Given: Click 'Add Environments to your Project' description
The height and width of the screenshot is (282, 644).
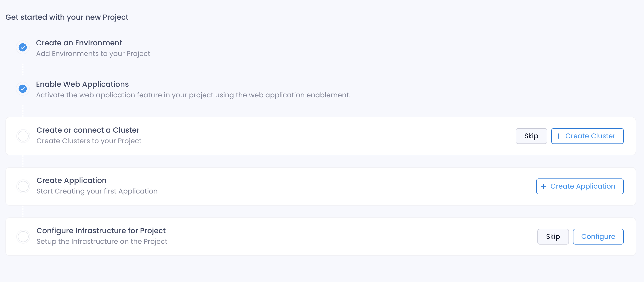Looking at the screenshot, I should 93,54.
